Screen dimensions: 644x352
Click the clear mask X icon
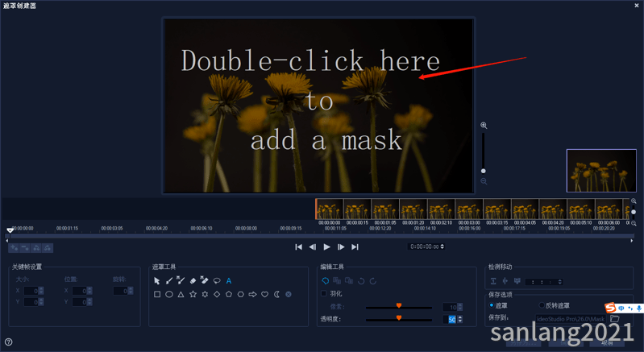point(289,294)
